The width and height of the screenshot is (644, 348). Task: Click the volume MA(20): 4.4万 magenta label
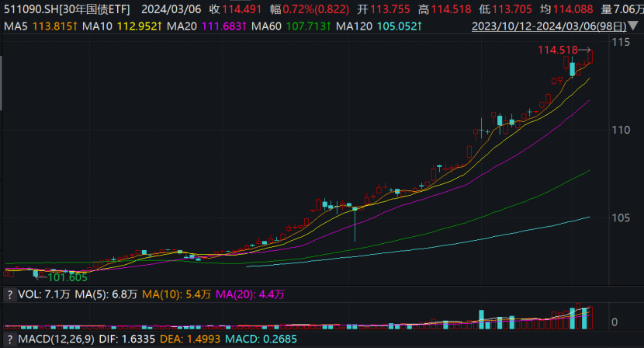(250, 294)
